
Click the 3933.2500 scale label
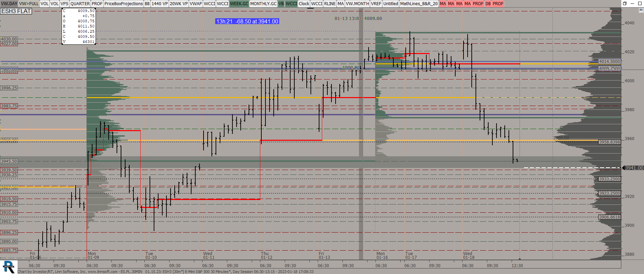610,179
